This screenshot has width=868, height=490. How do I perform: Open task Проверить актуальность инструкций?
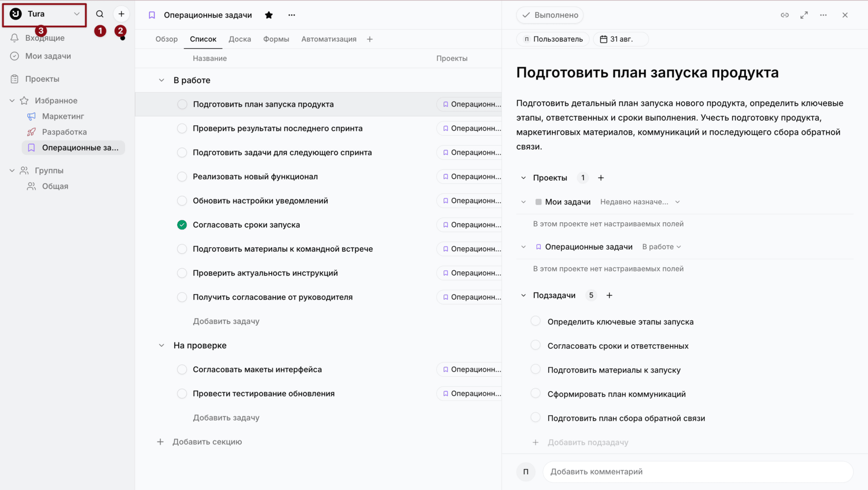point(265,273)
